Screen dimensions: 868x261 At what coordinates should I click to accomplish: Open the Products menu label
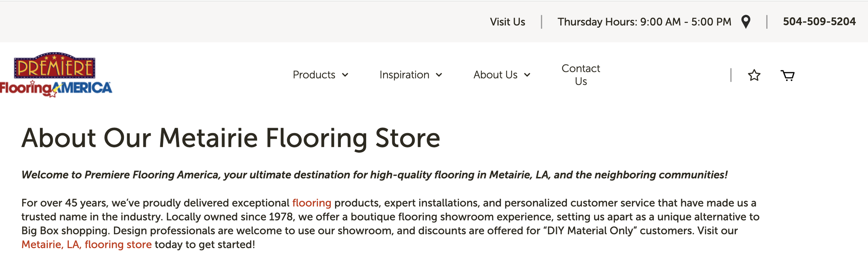point(314,75)
